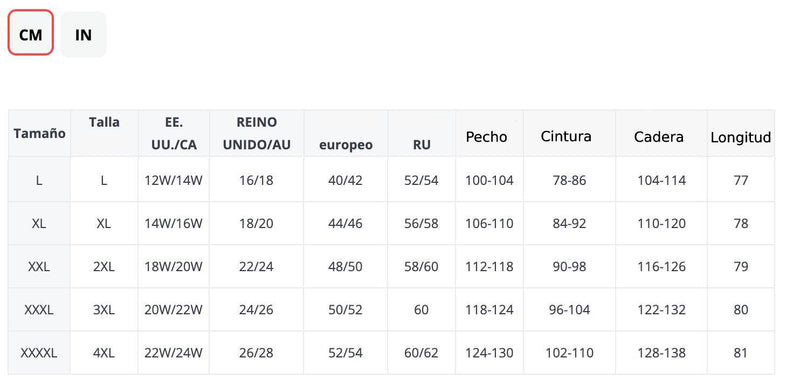This screenshot has height=386, width=800.
Task: Click the RU column header
Action: (x=421, y=145)
